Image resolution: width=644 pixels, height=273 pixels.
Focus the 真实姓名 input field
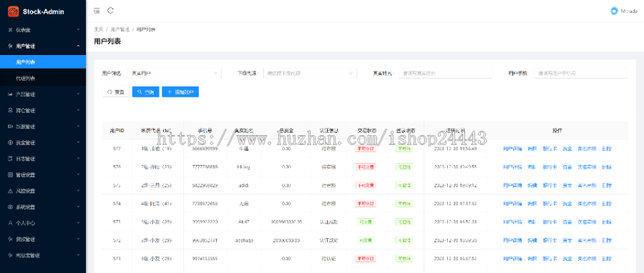click(445, 73)
